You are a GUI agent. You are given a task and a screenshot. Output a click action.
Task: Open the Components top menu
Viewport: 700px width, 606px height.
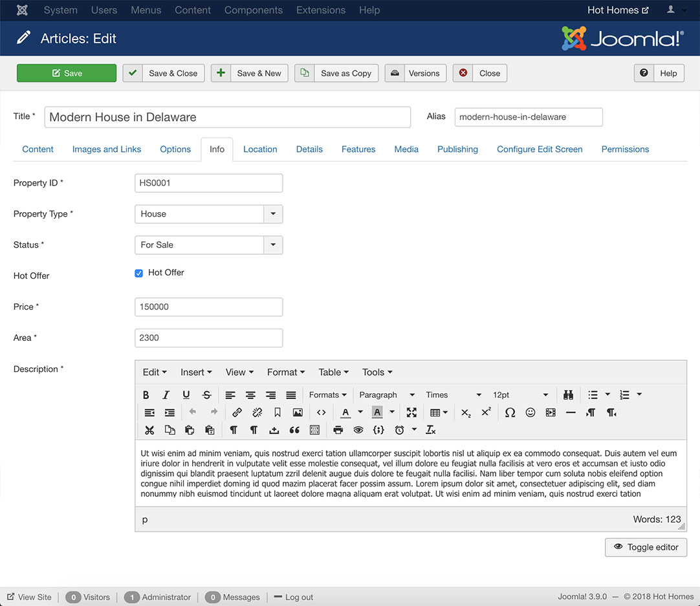point(253,10)
